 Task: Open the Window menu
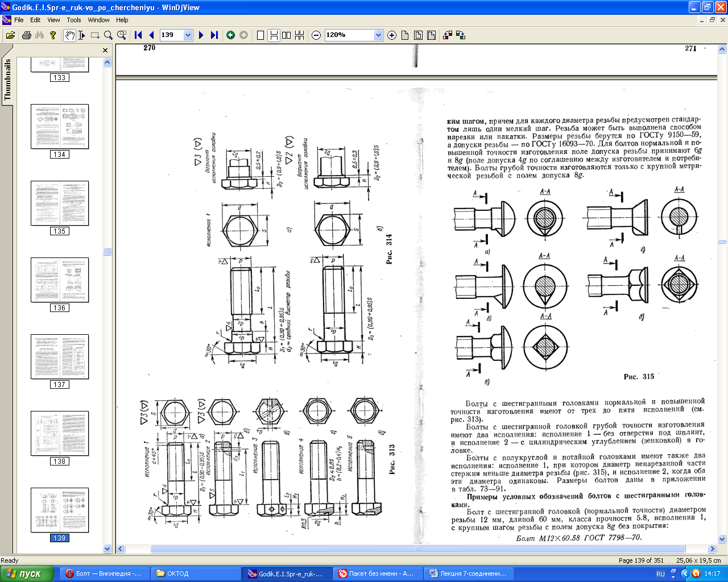tap(99, 20)
